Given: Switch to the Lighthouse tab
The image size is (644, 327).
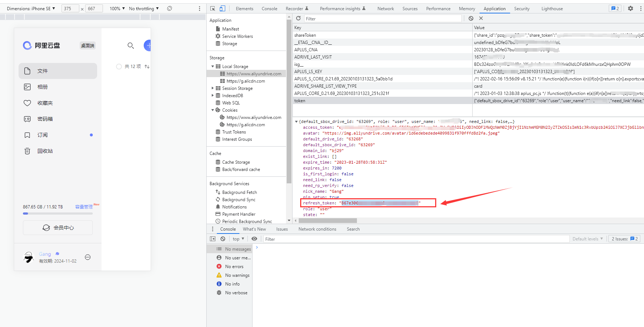Looking at the screenshot, I should [x=552, y=9].
